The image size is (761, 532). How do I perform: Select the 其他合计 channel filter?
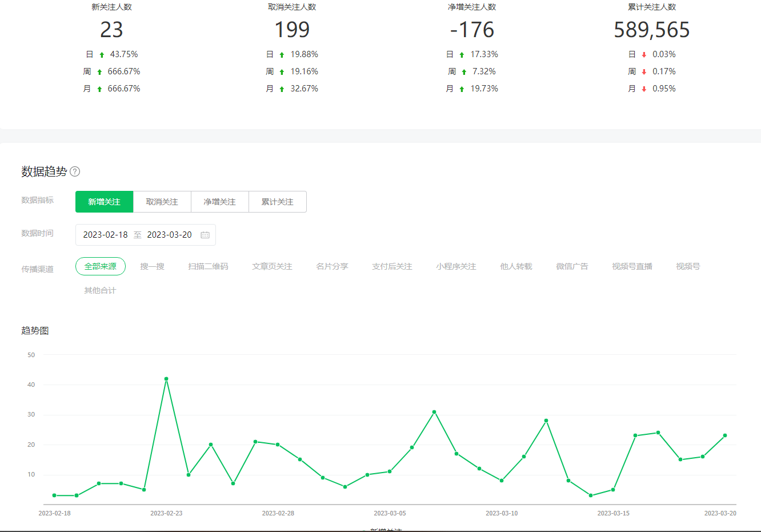pos(100,290)
